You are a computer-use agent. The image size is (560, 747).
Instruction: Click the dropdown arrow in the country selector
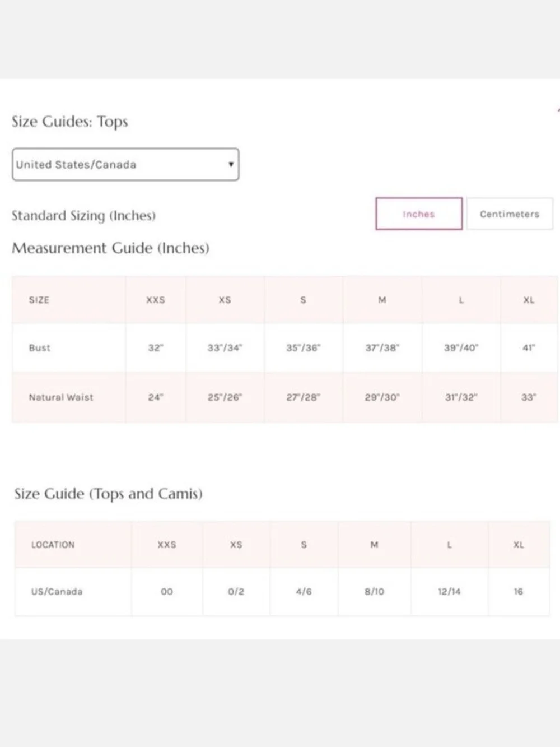tap(231, 164)
